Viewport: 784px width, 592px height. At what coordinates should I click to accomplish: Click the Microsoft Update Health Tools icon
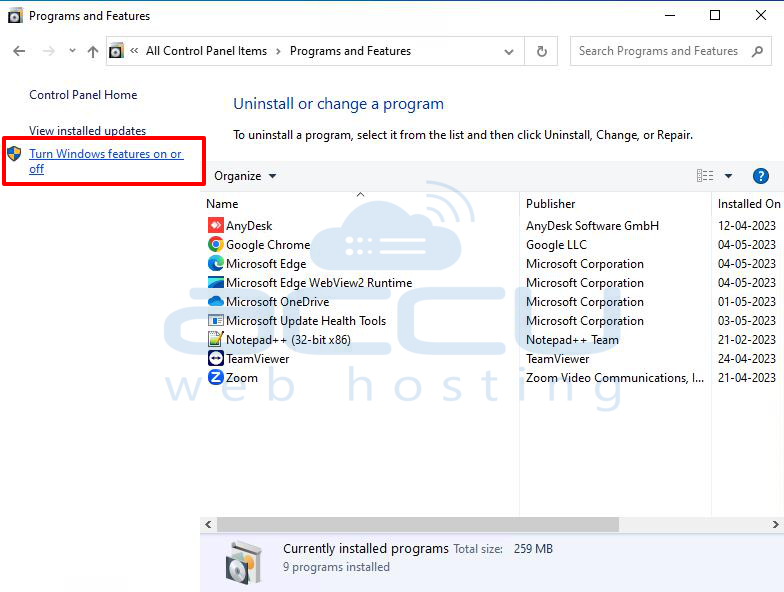[216, 320]
